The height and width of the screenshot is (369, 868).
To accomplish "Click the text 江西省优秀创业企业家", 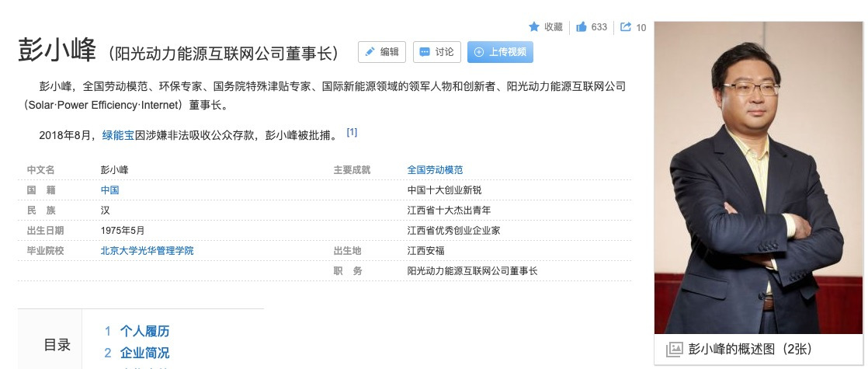I will [x=454, y=231].
